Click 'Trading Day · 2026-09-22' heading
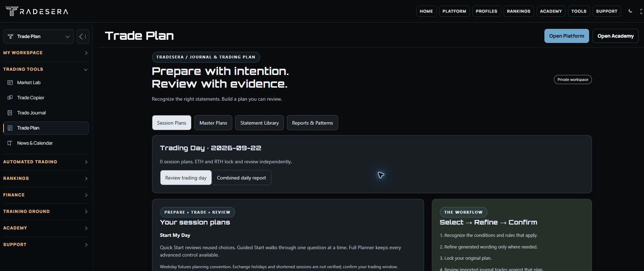This screenshot has height=271, width=644. click(210, 148)
